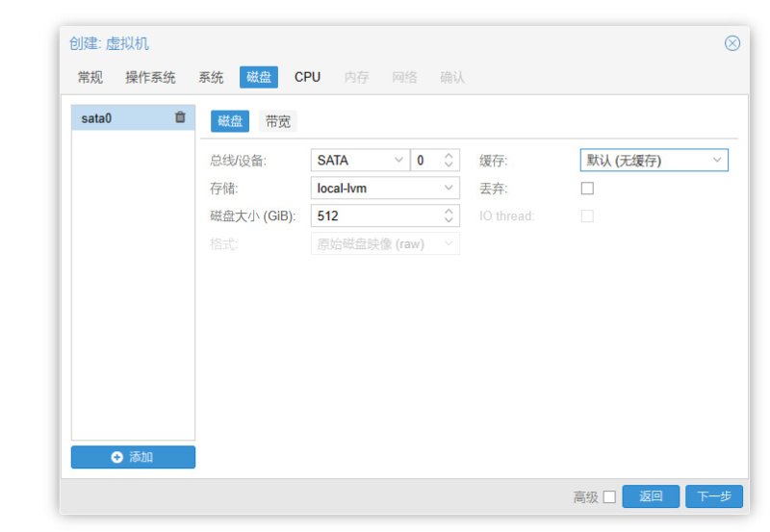Open the 网络 tab

(404, 77)
